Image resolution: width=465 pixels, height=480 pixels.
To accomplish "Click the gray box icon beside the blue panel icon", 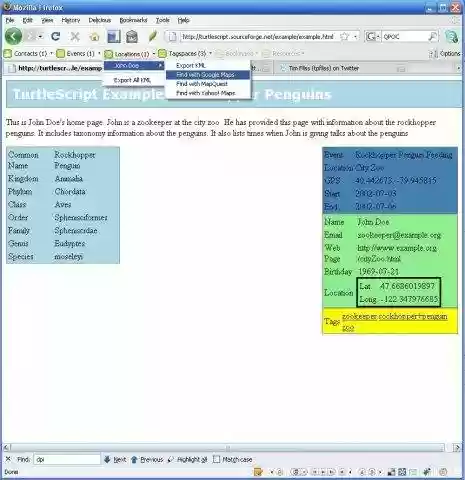I will (132, 36).
